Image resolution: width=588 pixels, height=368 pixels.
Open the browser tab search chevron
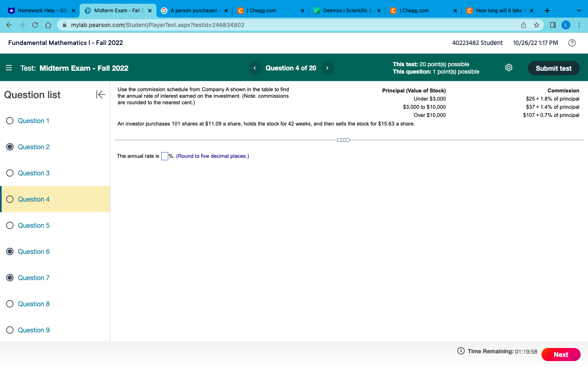pyautogui.click(x=578, y=10)
